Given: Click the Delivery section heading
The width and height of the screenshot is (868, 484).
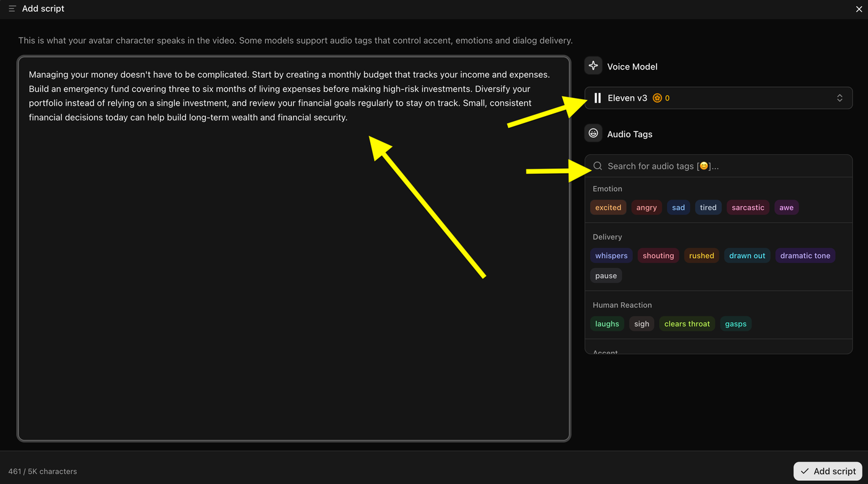Looking at the screenshot, I should tap(608, 237).
